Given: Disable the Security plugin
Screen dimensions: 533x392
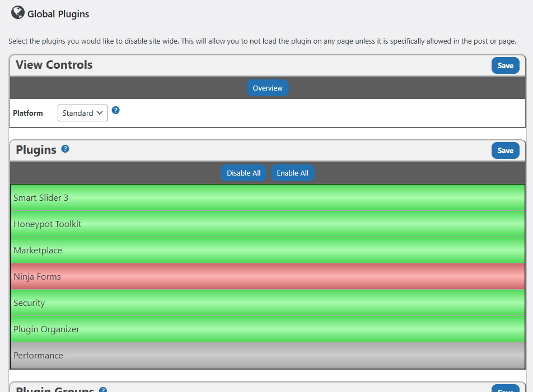Looking at the screenshot, I should click(x=267, y=303).
